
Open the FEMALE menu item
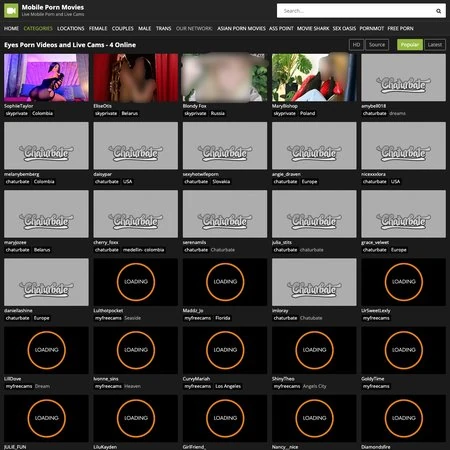98,29
